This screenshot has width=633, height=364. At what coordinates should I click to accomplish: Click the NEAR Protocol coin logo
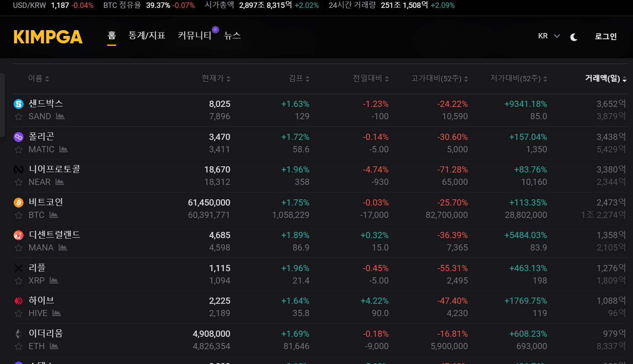point(19,170)
